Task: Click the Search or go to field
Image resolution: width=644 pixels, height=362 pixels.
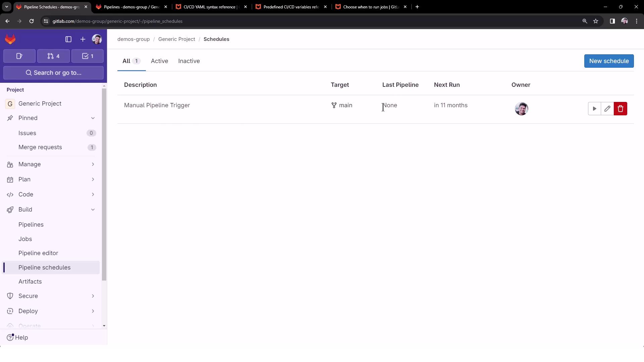Action: [53, 73]
